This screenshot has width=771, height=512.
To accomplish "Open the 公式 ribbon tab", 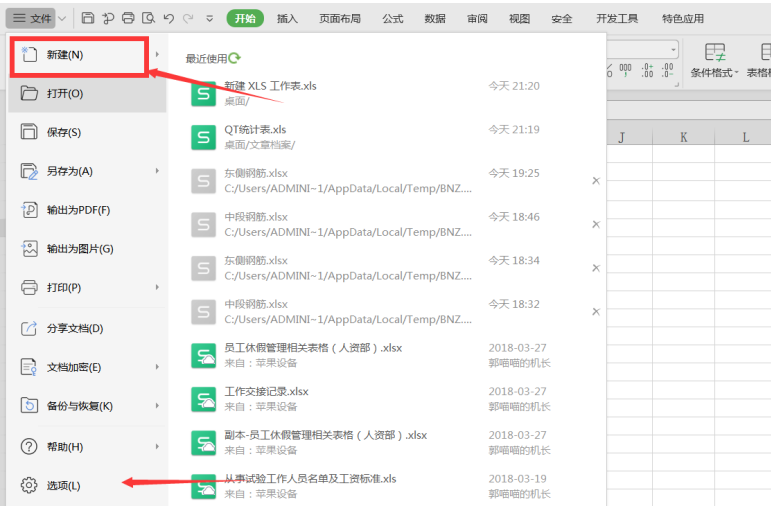I will pyautogui.click(x=392, y=19).
